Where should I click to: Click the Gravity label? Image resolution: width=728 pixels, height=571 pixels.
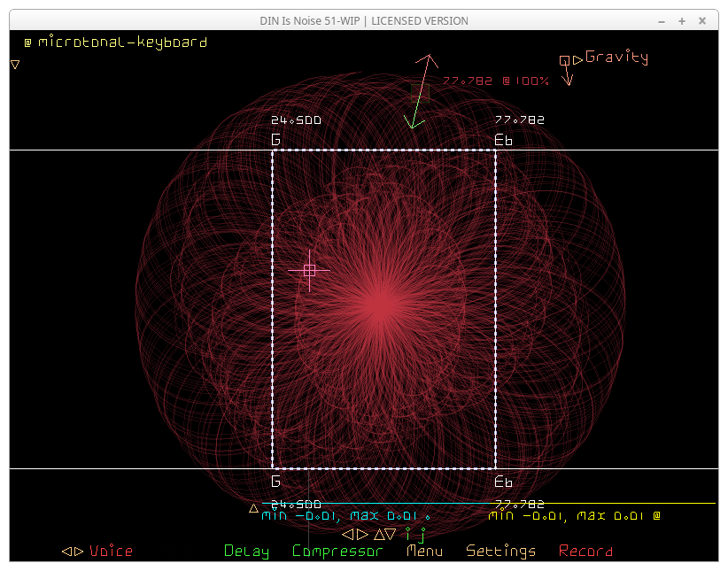point(616,58)
